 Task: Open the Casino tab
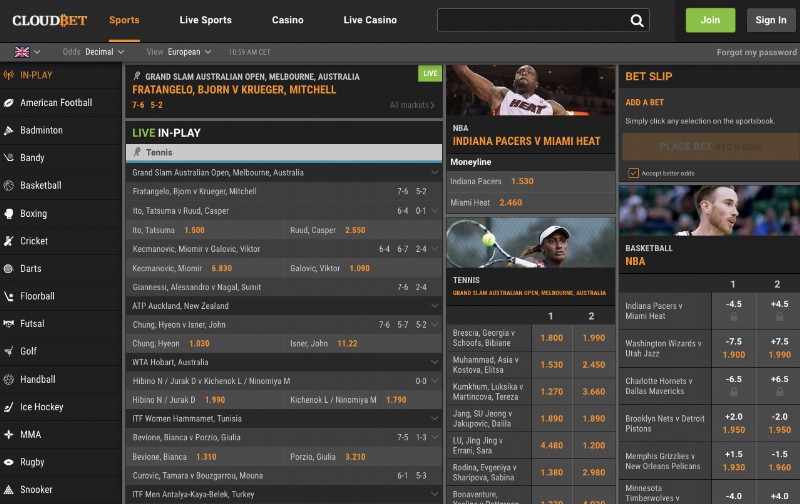287,20
